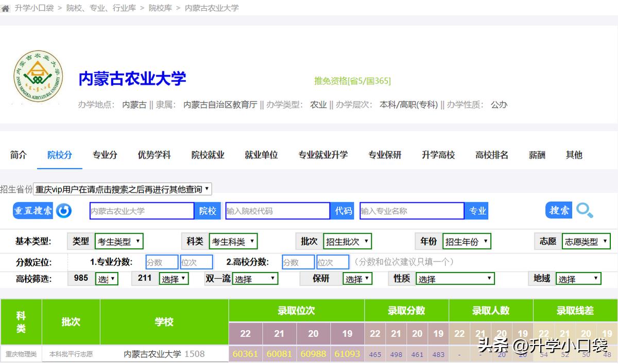The height and width of the screenshot is (364, 618).
Task: Click the 22 column header under 录取位次
Action: pyautogui.click(x=246, y=334)
